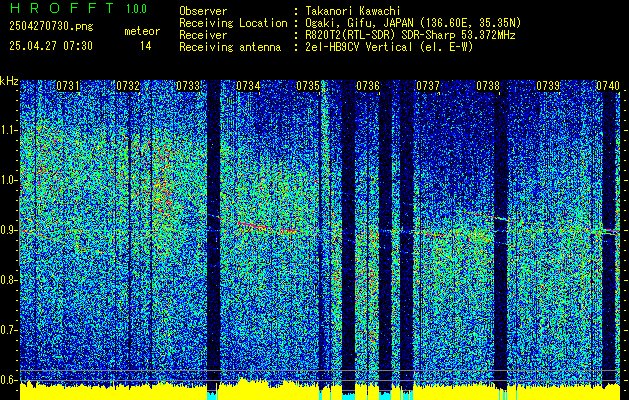This screenshot has height=400, width=629.
Task: Click the 2el-HB9CV Vertical antenna text
Action: coord(389,47)
